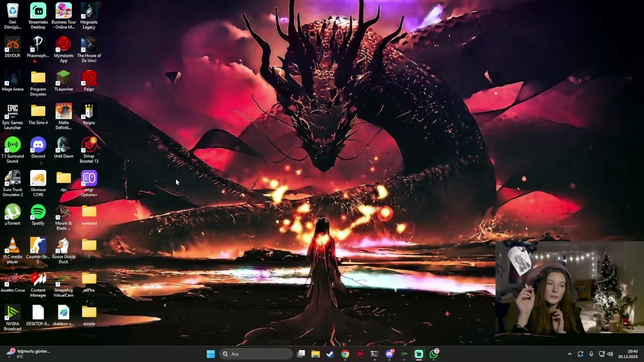Screen dimensions: 644x362
Task: Select the Feign game icon
Action: click(89, 81)
